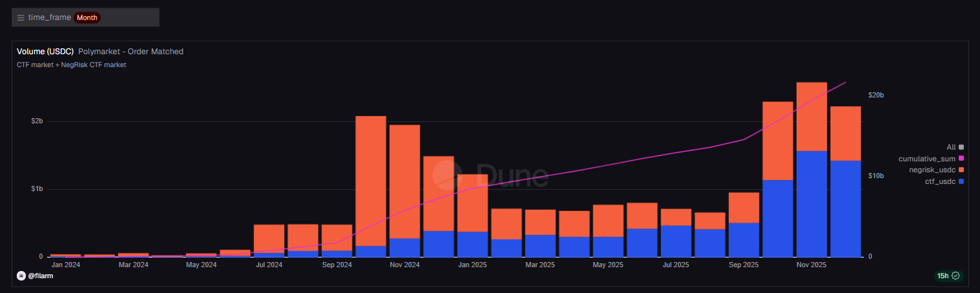The height and width of the screenshot is (293, 980).
Task: Select blue ctf segment of Sep 2025 bar
Action: pos(744,240)
